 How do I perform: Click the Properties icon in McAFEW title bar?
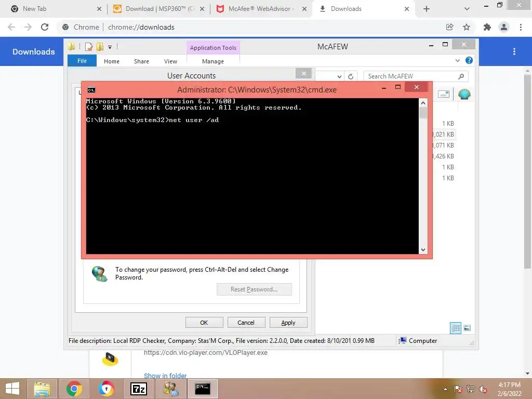pyautogui.click(x=89, y=47)
